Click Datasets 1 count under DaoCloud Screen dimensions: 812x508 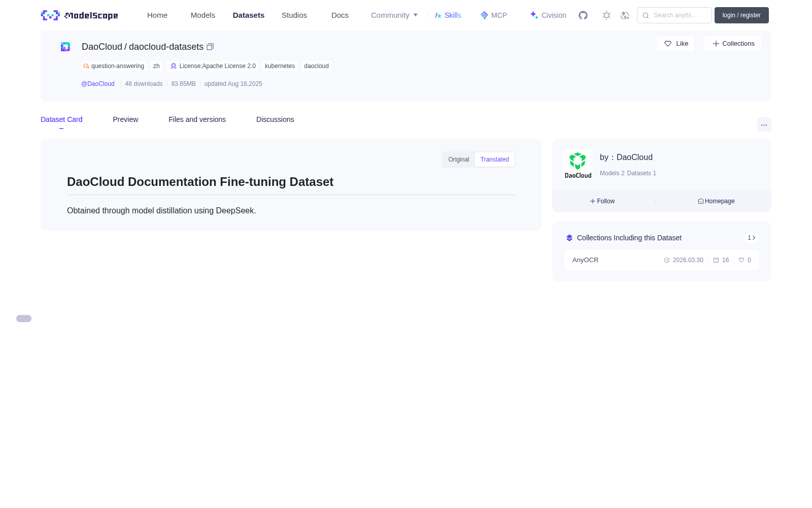pos(641,173)
